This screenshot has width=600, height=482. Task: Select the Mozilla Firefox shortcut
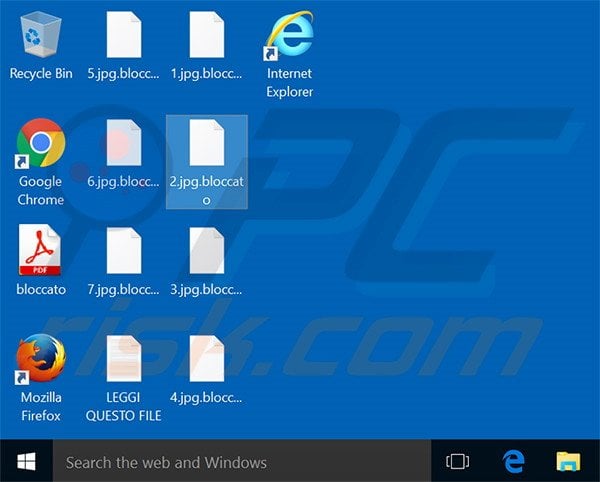click(41, 358)
